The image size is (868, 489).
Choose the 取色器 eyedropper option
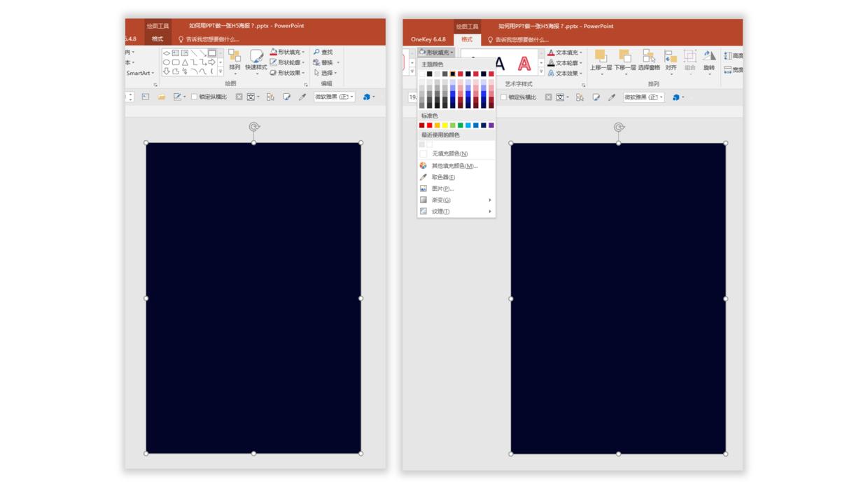point(443,177)
